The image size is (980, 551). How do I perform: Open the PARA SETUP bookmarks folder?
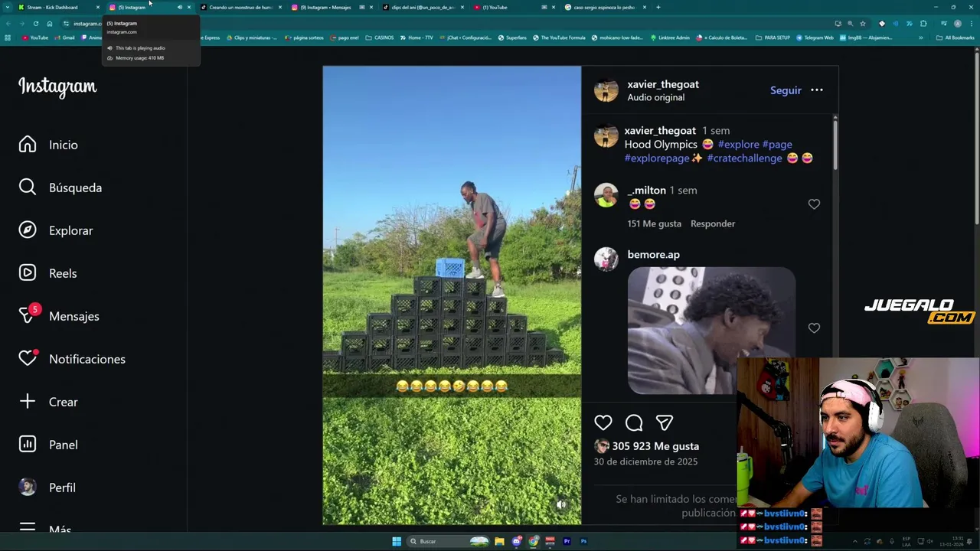click(x=773, y=37)
